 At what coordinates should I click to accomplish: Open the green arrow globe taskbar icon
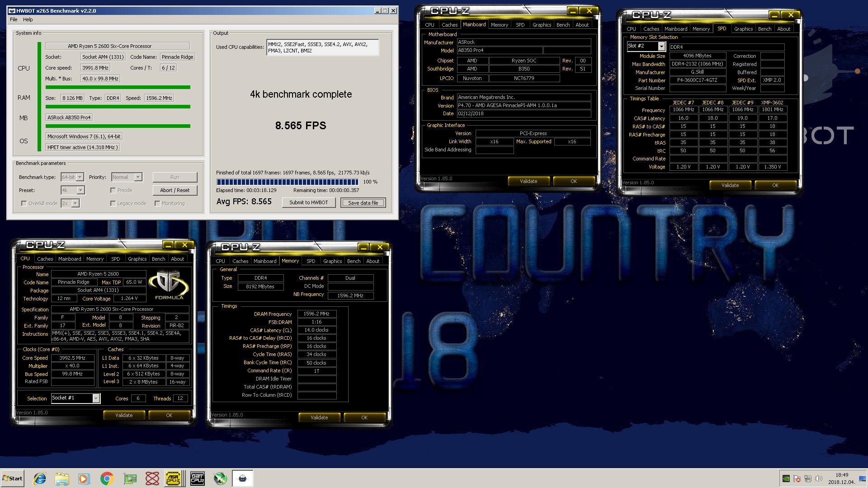pos(220,478)
